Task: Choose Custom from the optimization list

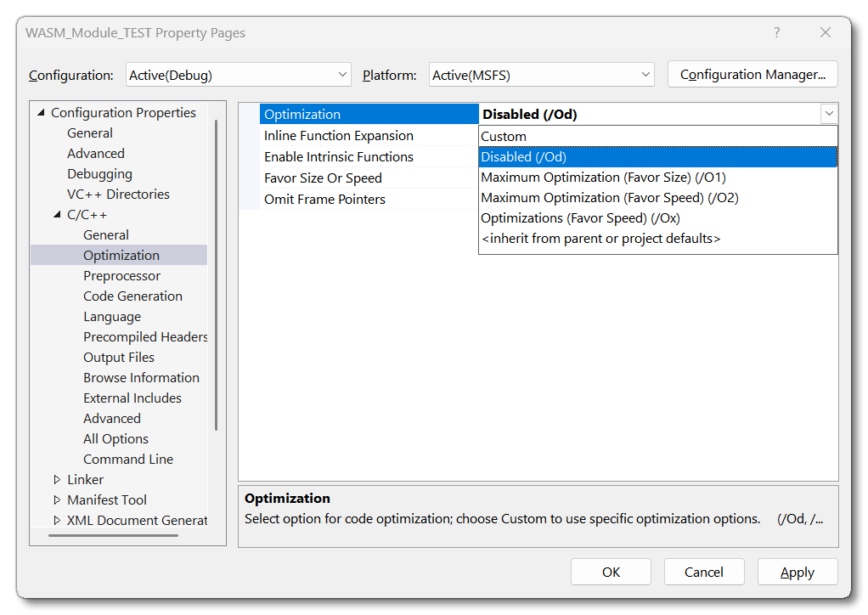Action: point(504,136)
